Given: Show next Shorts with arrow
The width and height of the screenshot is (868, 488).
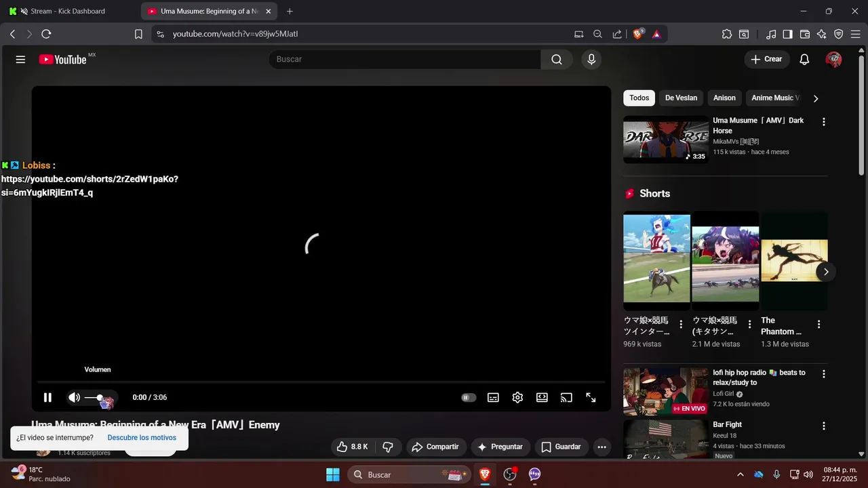Looking at the screenshot, I should (826, 272).
